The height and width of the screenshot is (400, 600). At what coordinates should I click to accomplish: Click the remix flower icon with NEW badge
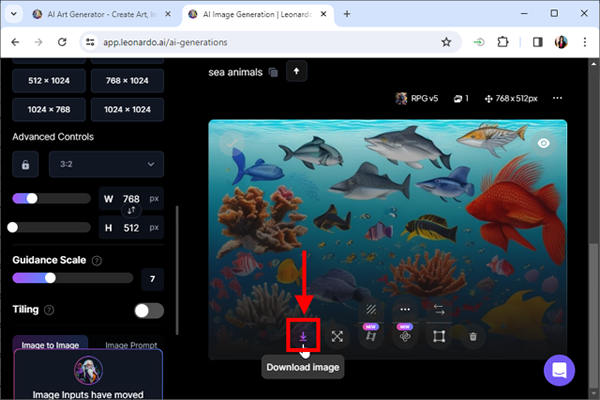click(405, 336)
